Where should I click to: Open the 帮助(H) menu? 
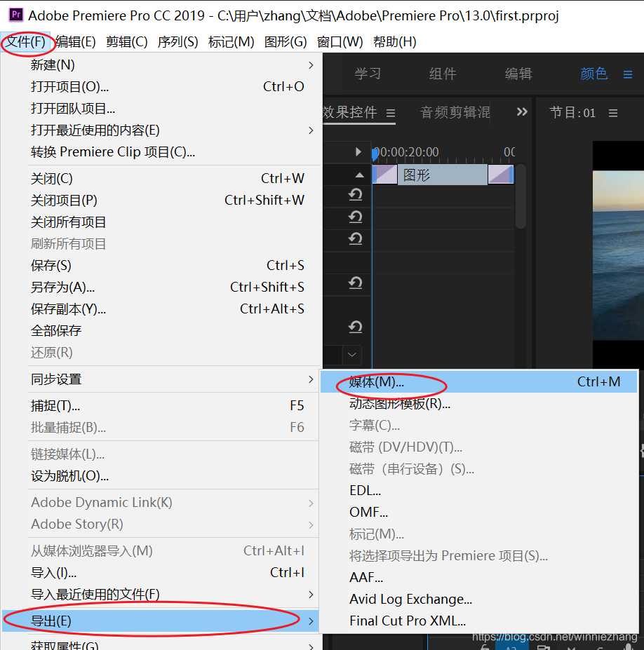(x=394, y=42)
